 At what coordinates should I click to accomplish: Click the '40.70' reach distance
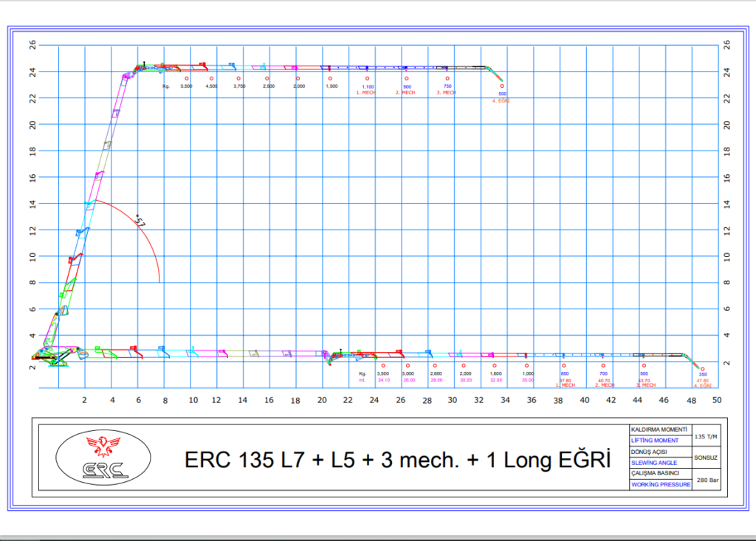click(x=604, y=380)
